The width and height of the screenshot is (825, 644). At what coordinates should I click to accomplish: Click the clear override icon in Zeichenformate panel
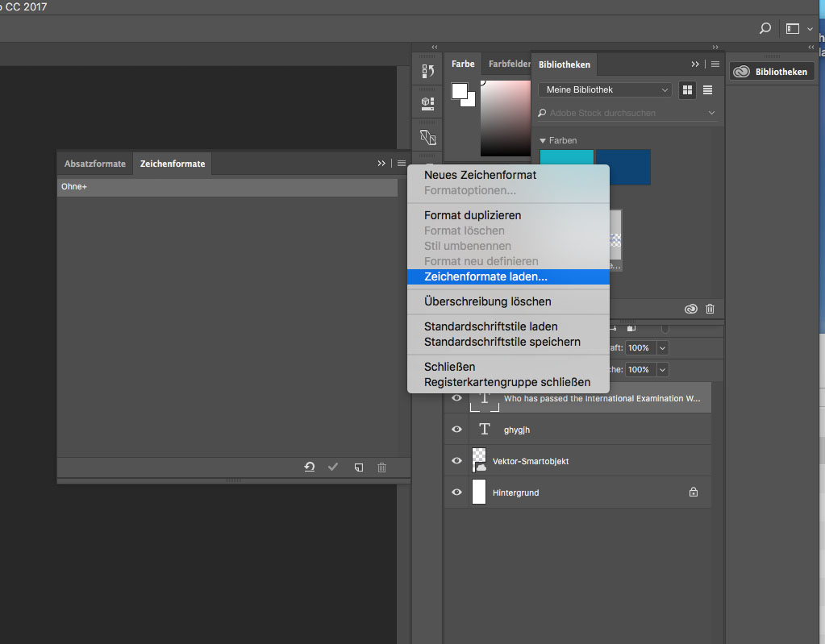pyautogui.click(x=310, y=467)
